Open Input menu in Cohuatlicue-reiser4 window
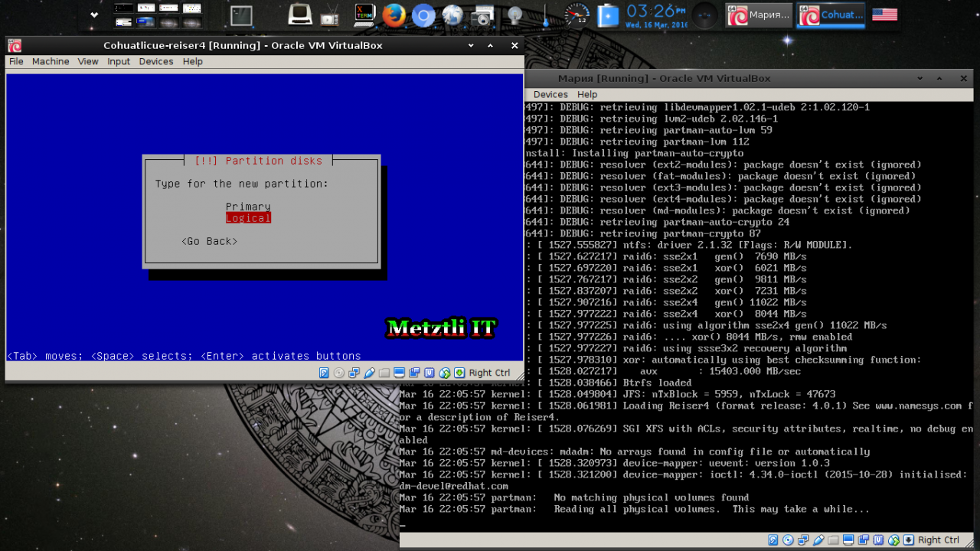Viewport: 980px width, 551px height. (119, 61)
